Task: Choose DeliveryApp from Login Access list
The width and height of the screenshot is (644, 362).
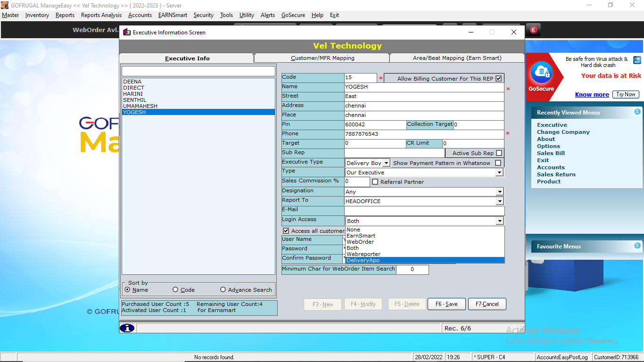Action: click(x=363, y=260)
